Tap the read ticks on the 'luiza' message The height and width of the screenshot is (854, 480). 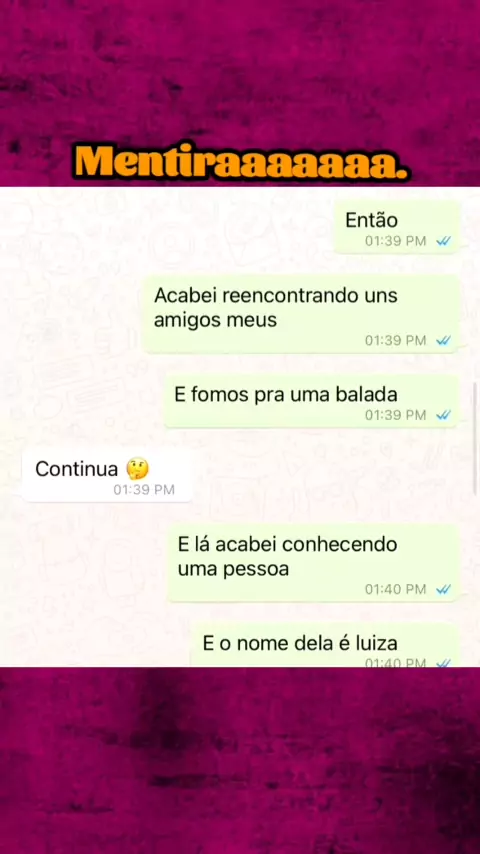443,663
